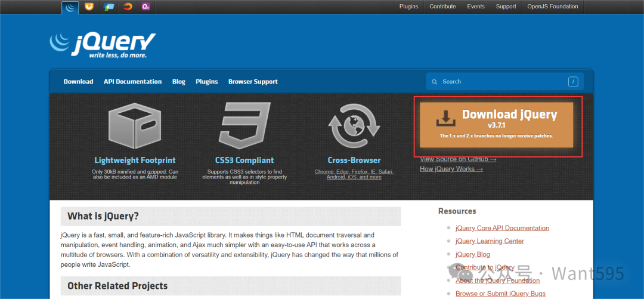Viewport: 644px width, 299px height.
Task: Click the Cross-Browser globe icon
Action: coord(354,126)
